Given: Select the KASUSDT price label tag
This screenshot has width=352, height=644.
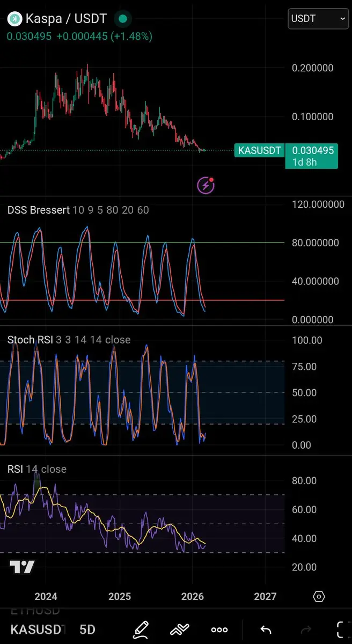Looking at the screenshot, I should 259,150.
